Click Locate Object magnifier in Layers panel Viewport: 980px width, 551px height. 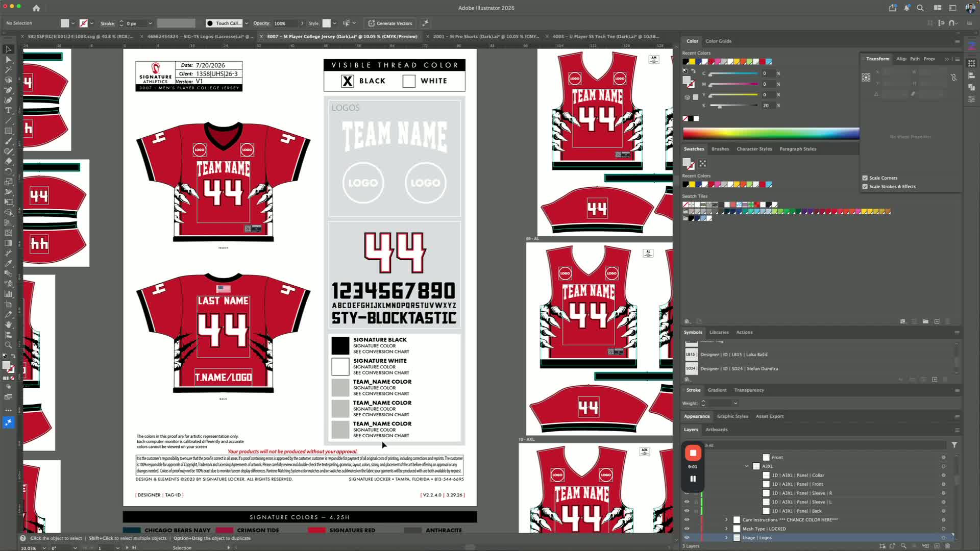[903, 546]
